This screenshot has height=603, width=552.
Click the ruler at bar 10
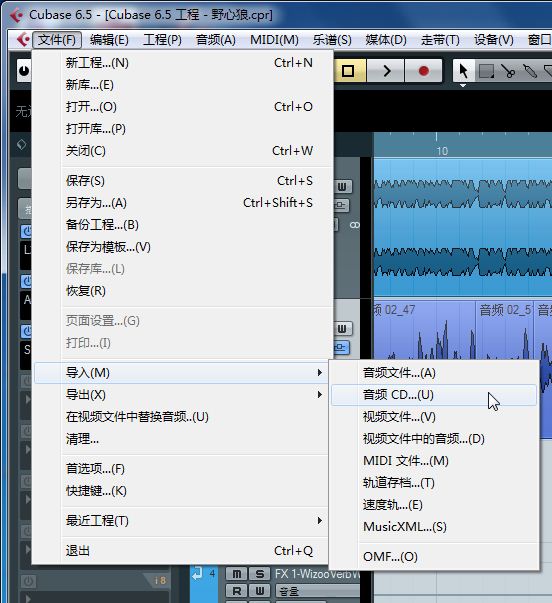tap(439, 145)
